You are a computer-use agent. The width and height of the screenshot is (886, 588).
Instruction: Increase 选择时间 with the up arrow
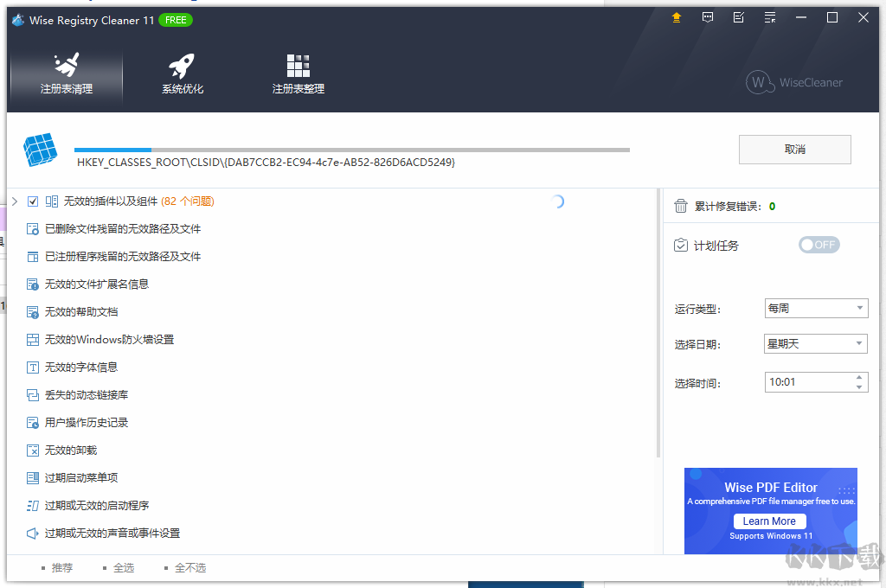pos(859,377)
